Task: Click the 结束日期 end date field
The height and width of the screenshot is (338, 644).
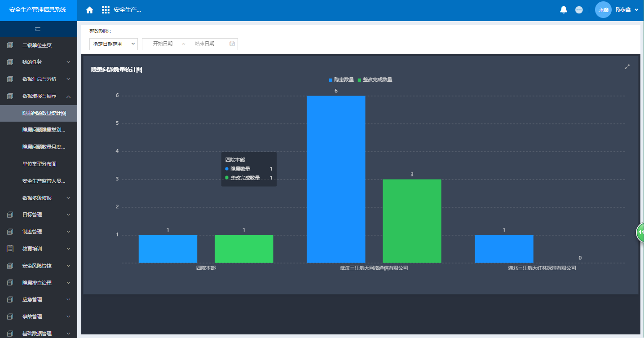Action: click(204, 44)
